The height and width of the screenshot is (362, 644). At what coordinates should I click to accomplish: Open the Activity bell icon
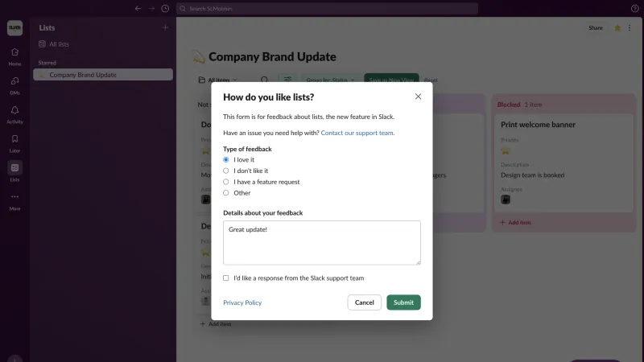pyautogui.click(x=14, y=110)
